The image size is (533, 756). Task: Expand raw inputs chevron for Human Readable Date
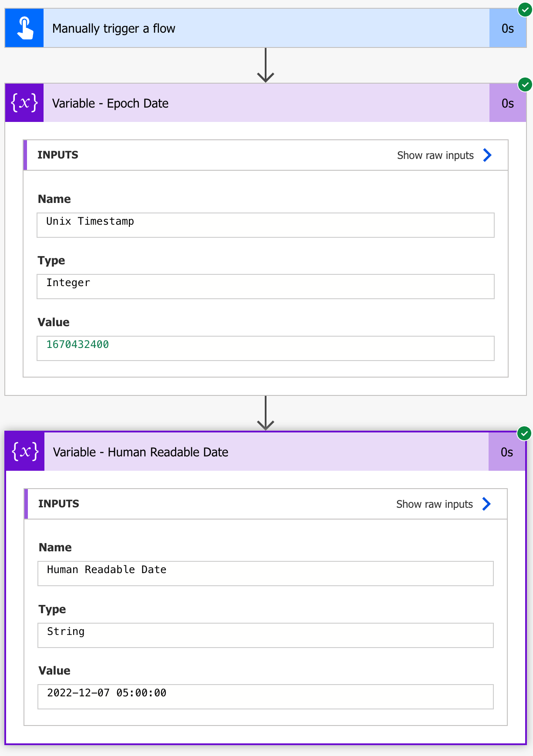tap(486, 504)
